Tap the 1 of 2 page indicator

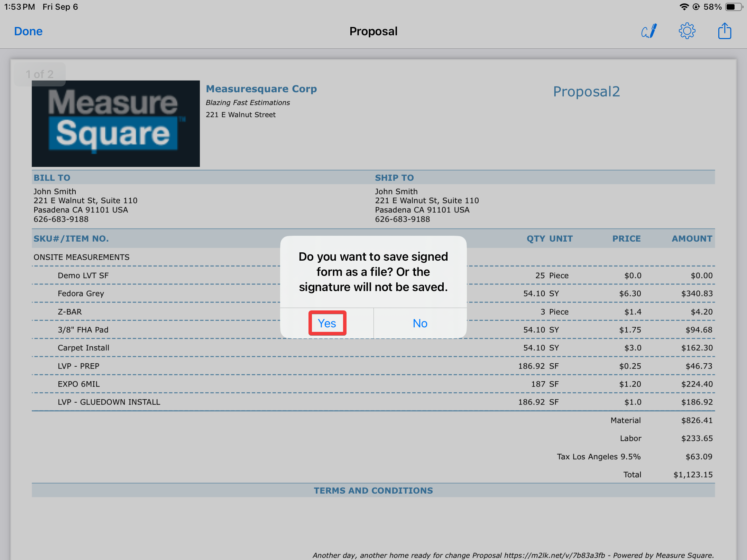tap(40, 74)
